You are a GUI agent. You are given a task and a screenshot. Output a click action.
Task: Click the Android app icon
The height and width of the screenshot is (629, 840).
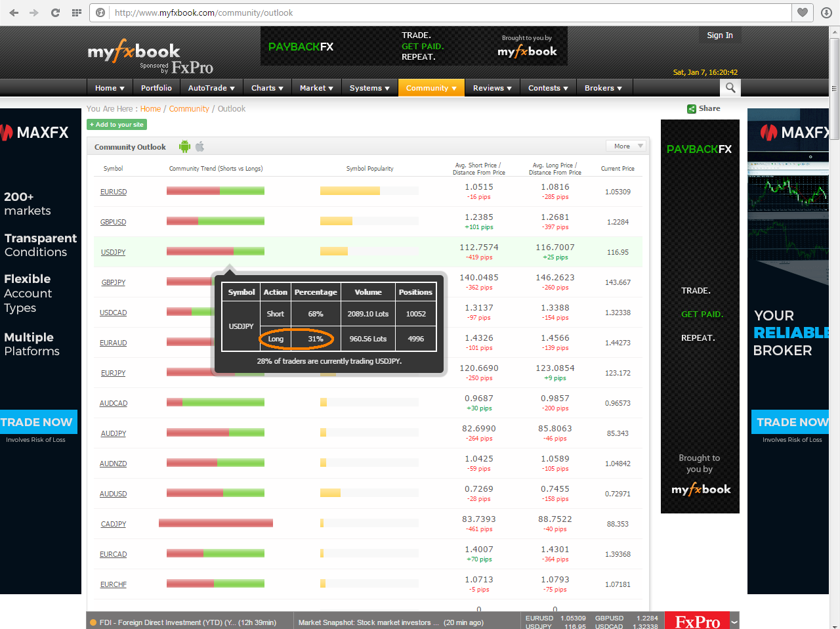point(184,146)
